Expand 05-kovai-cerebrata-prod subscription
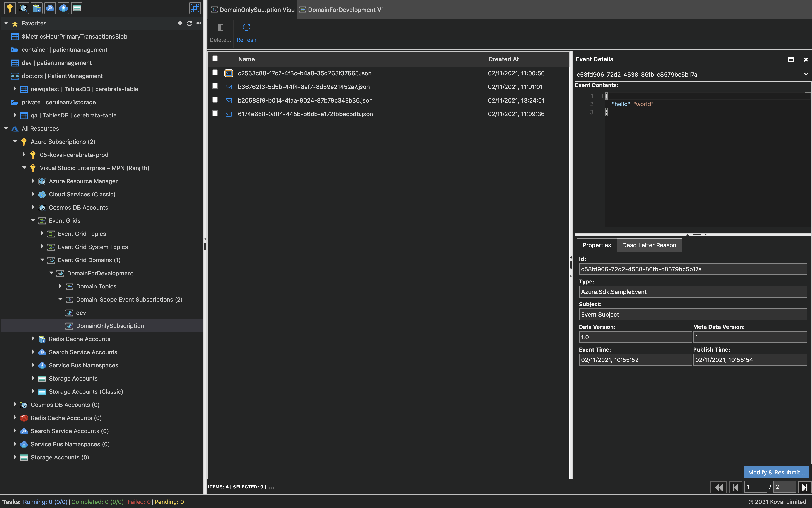The height and width of the screenshot is (508, 812). coord(24,154)
